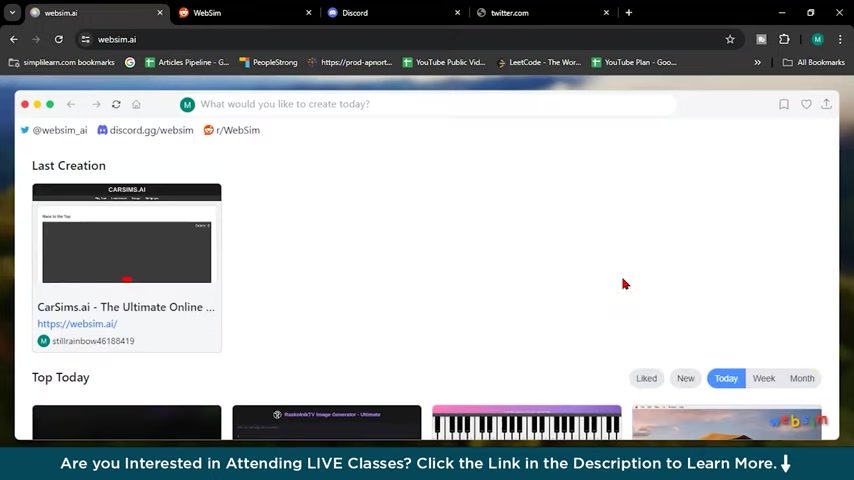Expand the hidden bookmarks overflow chevron

[x=757, y=63]
